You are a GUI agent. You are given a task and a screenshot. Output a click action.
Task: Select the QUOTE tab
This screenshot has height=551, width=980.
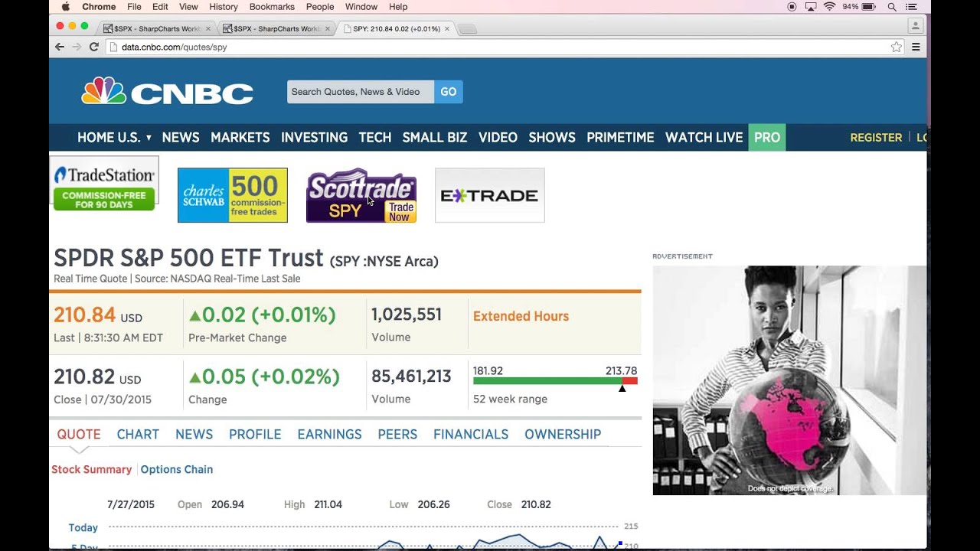pos(79,434)
